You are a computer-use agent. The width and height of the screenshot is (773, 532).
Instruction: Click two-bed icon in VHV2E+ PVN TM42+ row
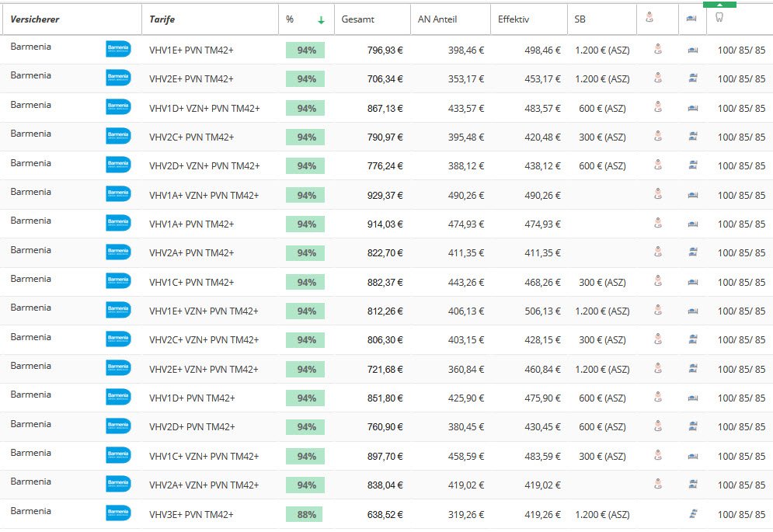click(x=692, y=78)
